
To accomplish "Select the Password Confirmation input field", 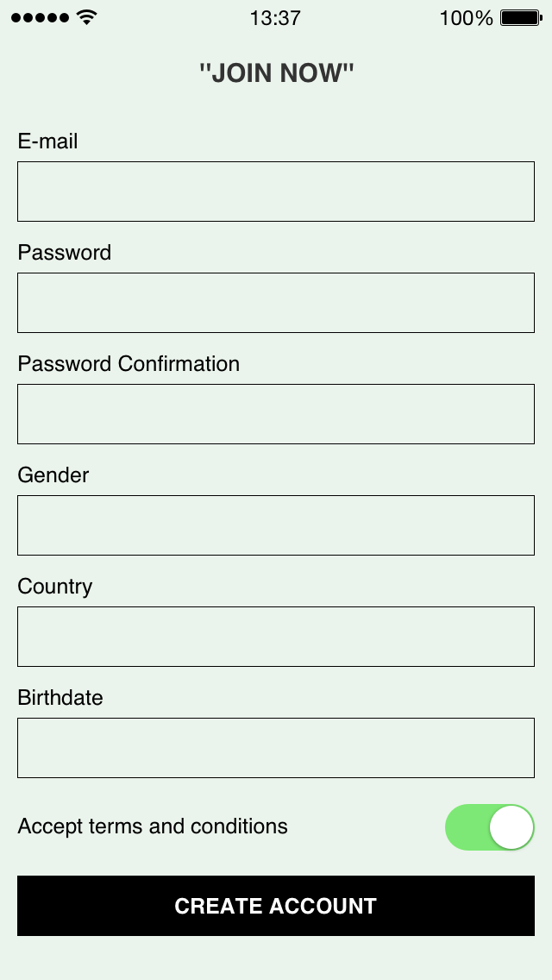I will (x=276, y=414).
